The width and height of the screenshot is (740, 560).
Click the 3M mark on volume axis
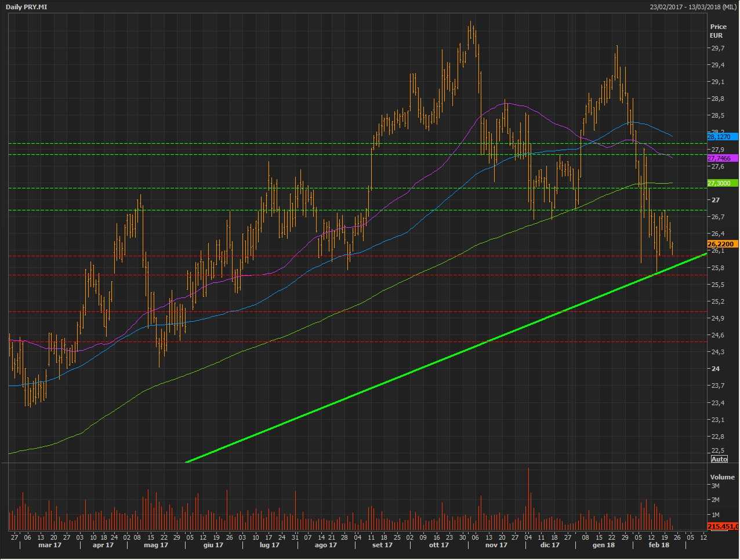pos(715,486)
